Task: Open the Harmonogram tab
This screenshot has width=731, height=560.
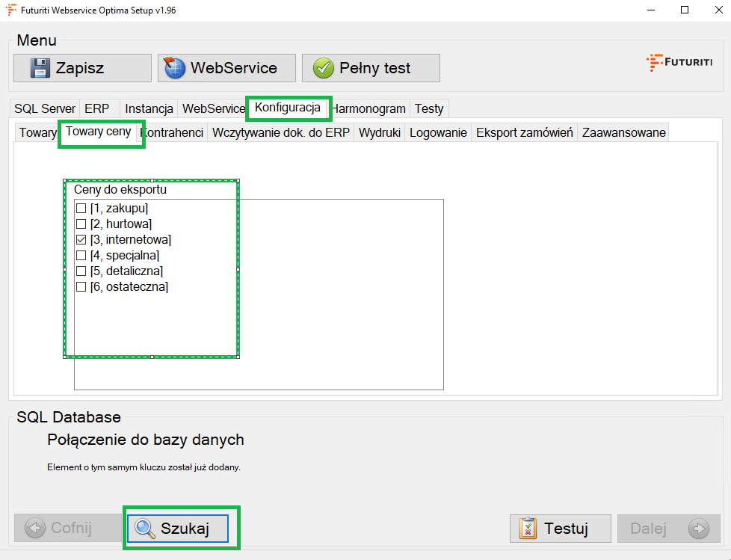Action: point(371,108)
